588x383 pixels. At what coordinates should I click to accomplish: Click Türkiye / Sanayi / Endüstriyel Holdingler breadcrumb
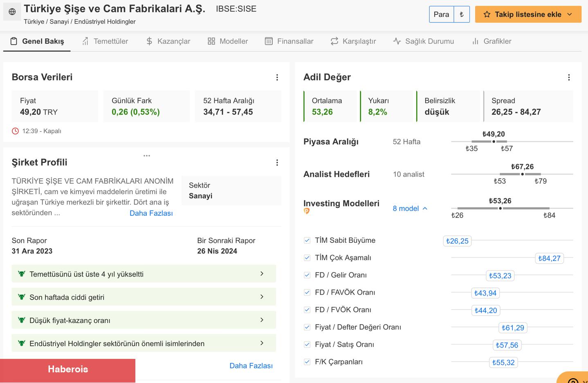(80, 22)
